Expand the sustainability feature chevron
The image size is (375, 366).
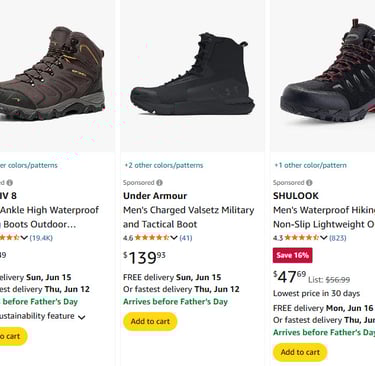(x=82, y=317)
